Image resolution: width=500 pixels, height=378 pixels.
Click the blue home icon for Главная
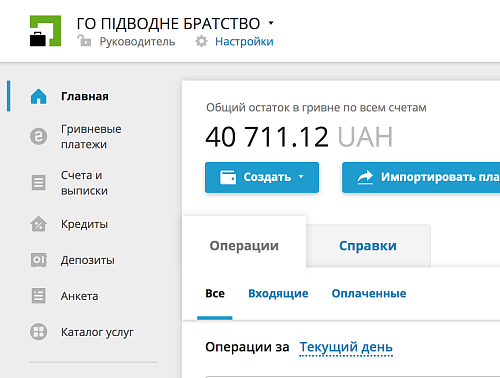(39, 96)
